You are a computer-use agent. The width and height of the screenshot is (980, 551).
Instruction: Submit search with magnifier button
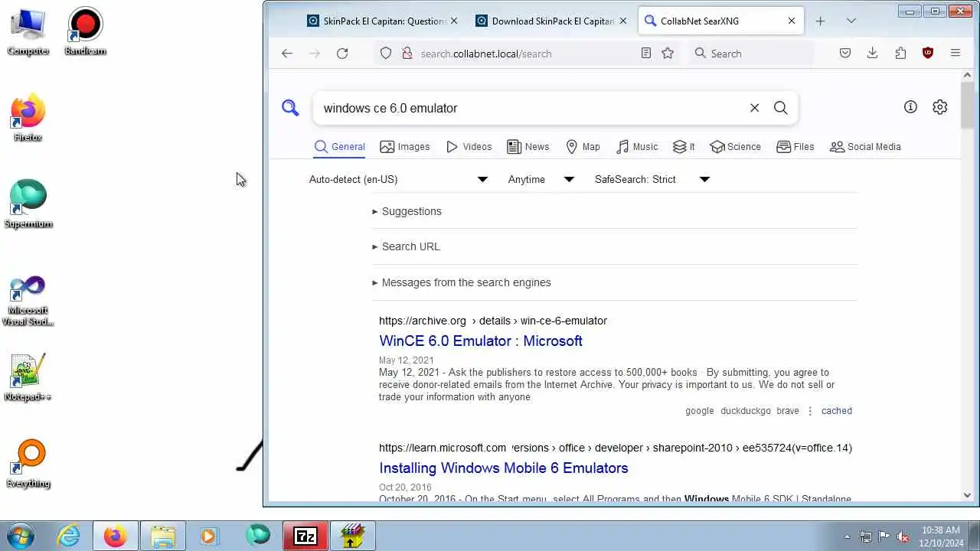pyautogui.click(x=780, y=108)
